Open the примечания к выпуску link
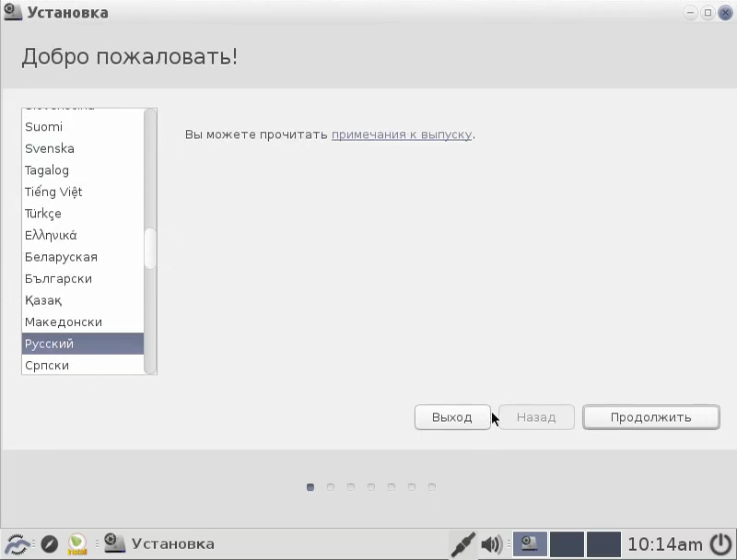737x560 pixels. 402,134
